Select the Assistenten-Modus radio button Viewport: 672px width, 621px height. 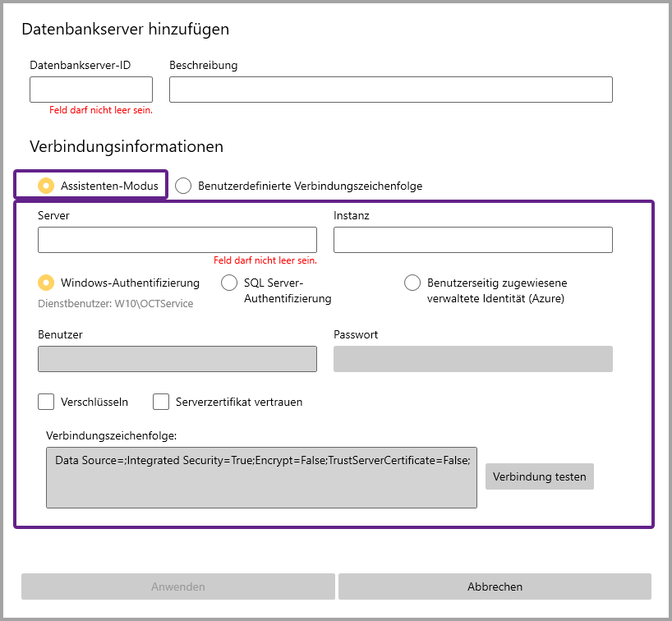[47, 186]
